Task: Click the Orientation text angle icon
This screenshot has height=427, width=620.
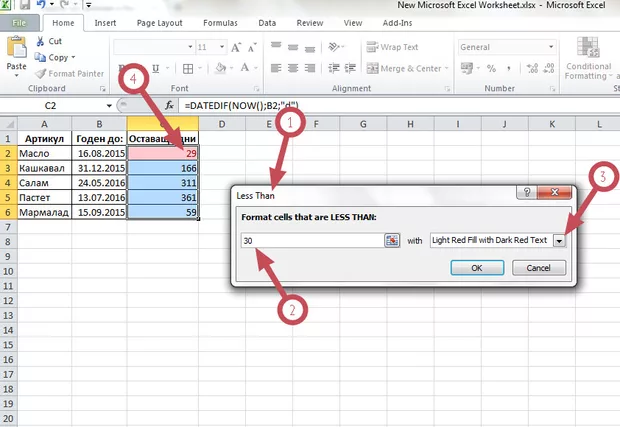Action: click(x=334, y=47)
